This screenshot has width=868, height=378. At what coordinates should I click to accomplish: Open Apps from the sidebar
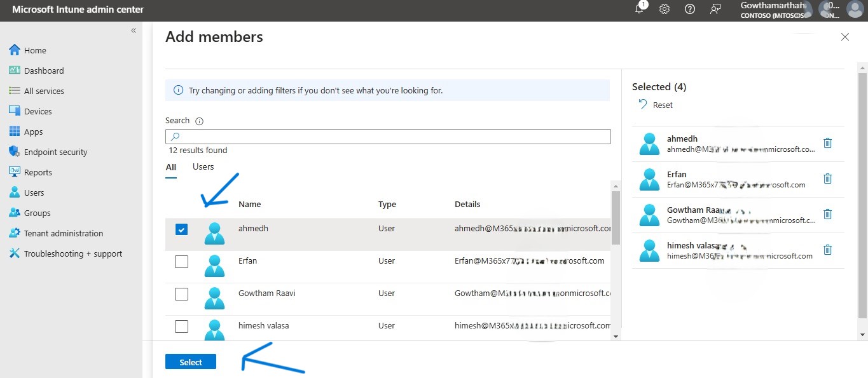click(33, 131)
